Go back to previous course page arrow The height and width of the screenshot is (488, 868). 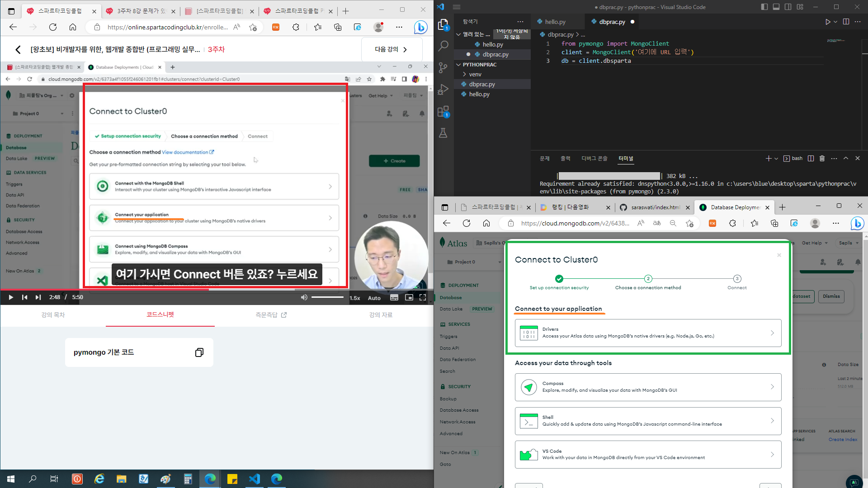click(x=18, y=50)
